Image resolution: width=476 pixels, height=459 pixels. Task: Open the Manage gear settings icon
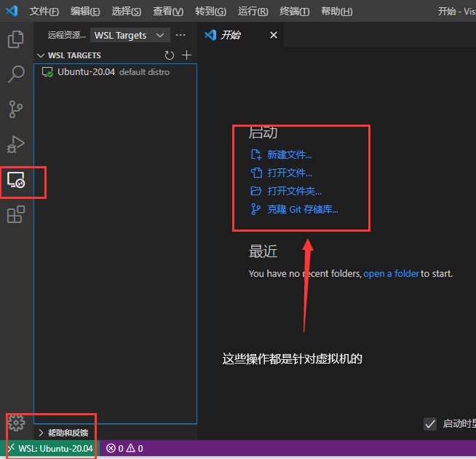point(16,423)
